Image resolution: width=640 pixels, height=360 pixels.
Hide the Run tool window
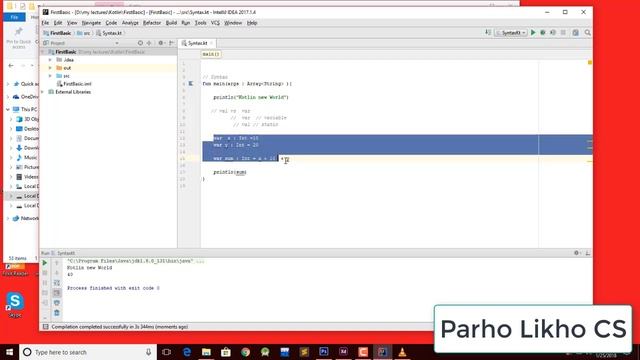tap(587, 253)
